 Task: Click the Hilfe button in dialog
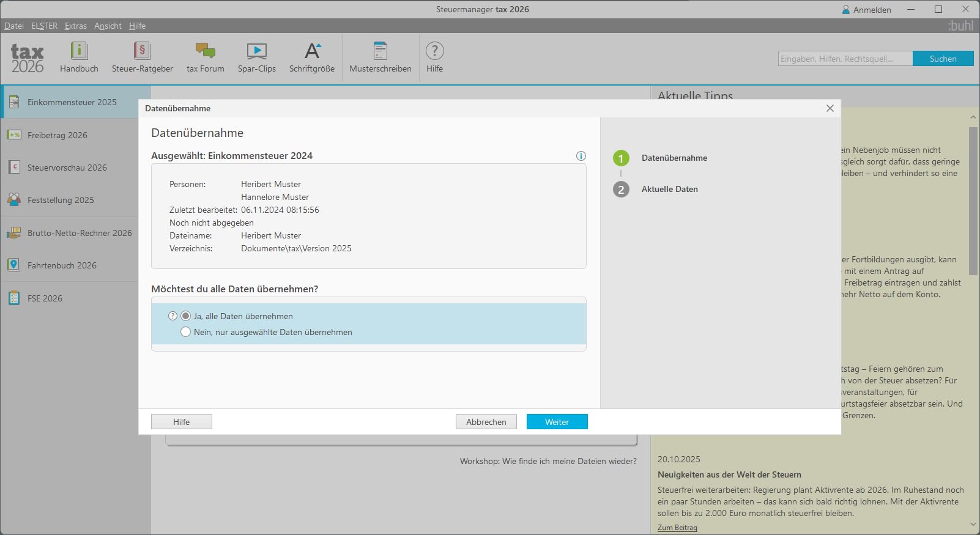tap(181, 422)
